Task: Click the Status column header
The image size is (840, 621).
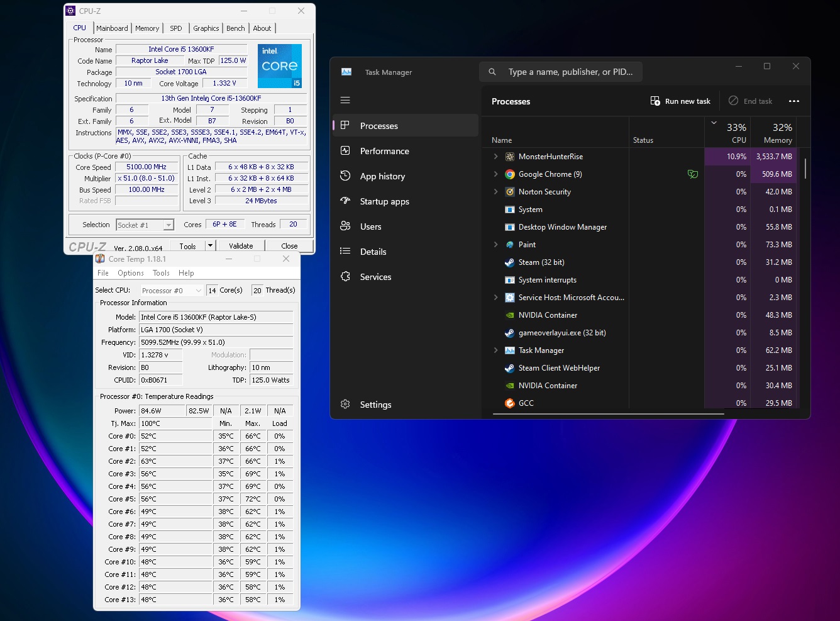Action: [x=643, y=140]
